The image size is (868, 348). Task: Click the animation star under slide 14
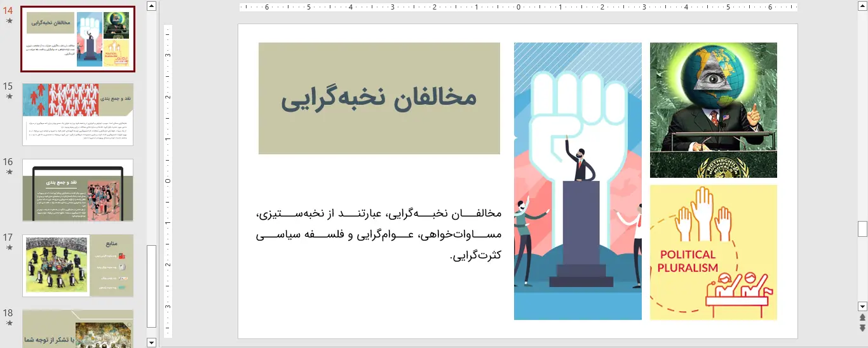9,21
